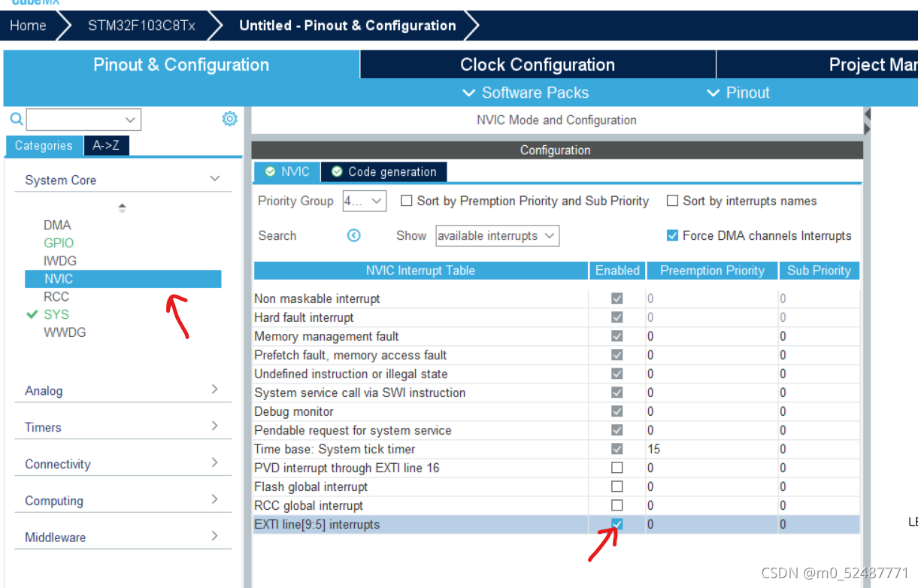The height and width of the screenshot is (588, 918).
Task: Select Memory management fault row
Action: [x=556, y=336]
